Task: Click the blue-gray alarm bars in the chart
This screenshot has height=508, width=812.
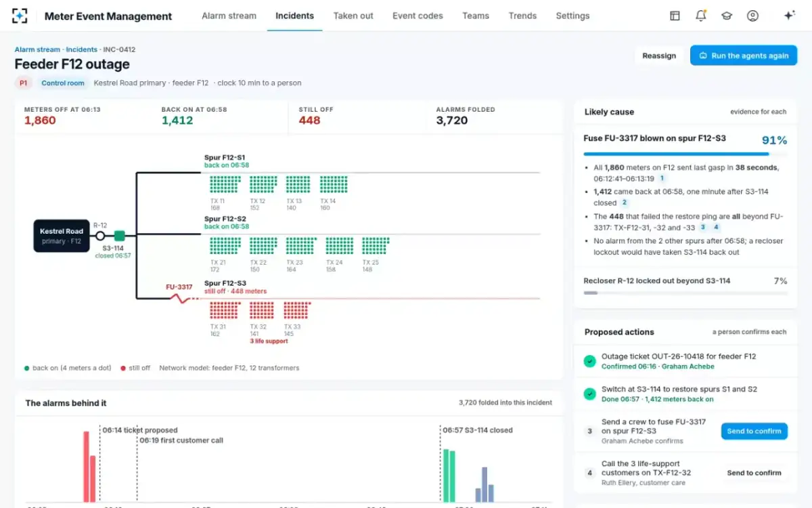Action: pyautogui.click(x=484, y=485)
